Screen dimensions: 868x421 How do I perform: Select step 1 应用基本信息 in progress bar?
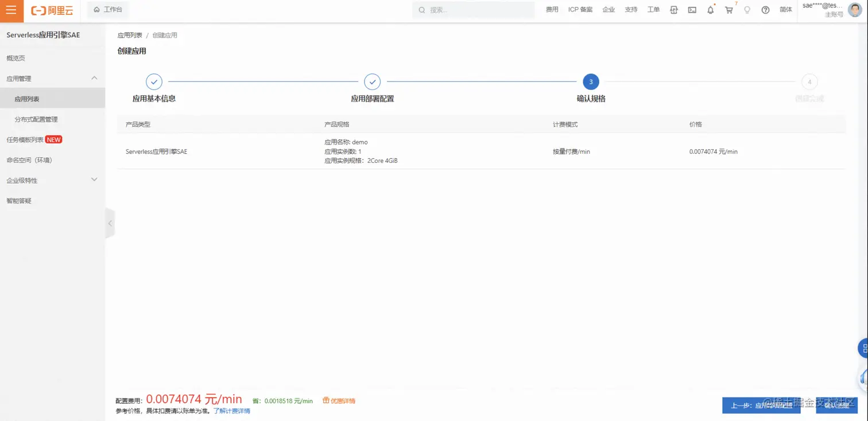point(154,81)
